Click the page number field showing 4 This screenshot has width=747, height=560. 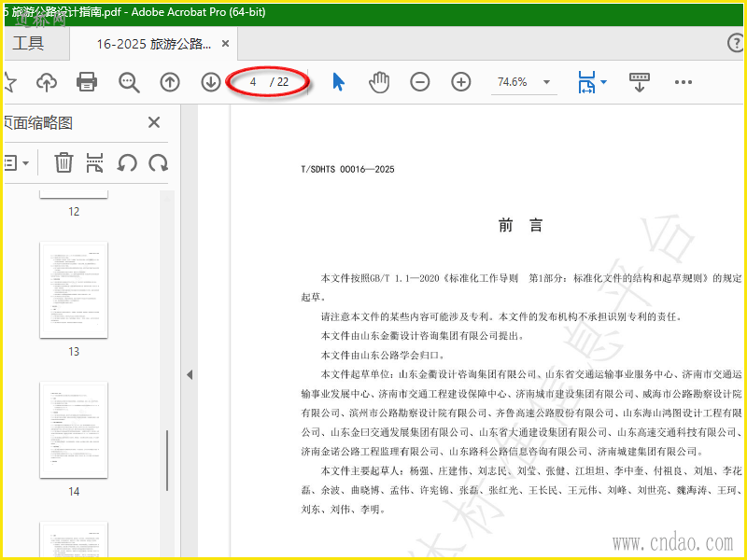click(253, 82)
